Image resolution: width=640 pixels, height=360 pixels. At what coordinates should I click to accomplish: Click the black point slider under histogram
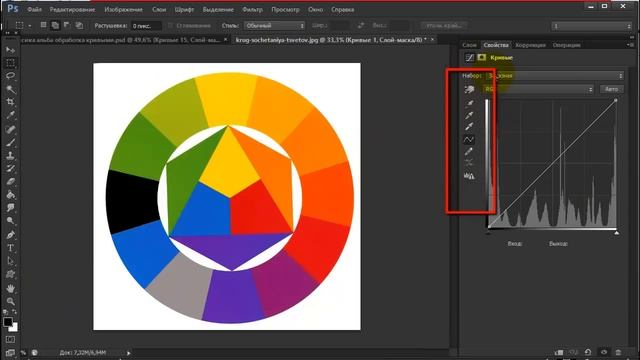point(489,233)
